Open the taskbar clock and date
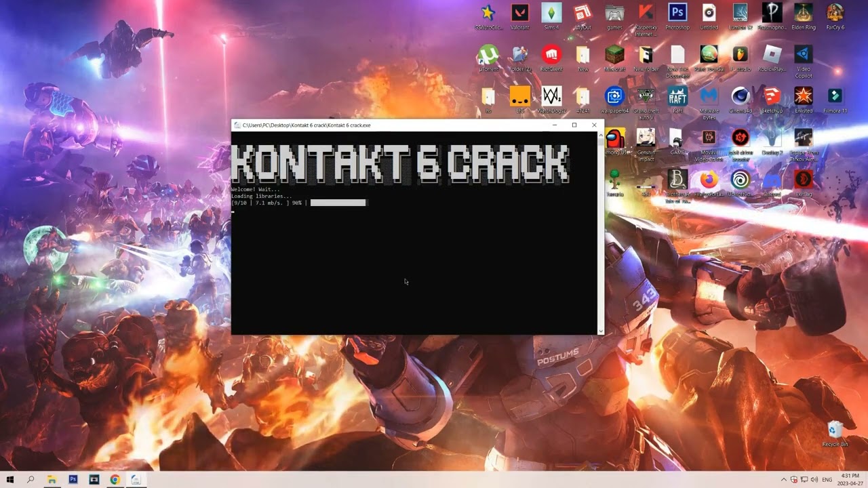This screenshot has width=868, height=488. point(850,480)
